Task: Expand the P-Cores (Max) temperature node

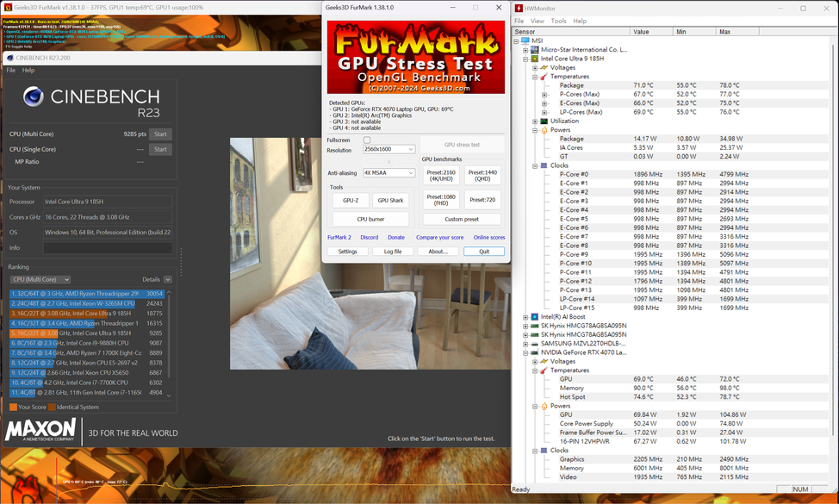Action: point(544,95)
